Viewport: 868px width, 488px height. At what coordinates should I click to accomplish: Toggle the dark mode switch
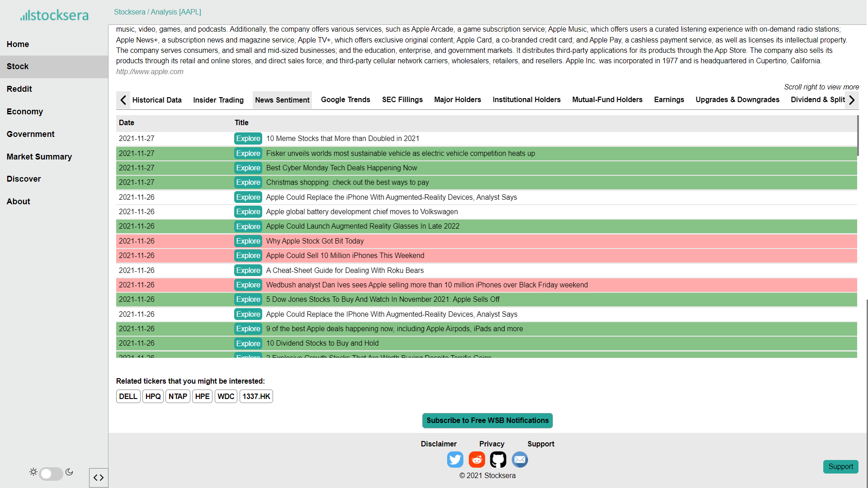(x=51, y=474)
